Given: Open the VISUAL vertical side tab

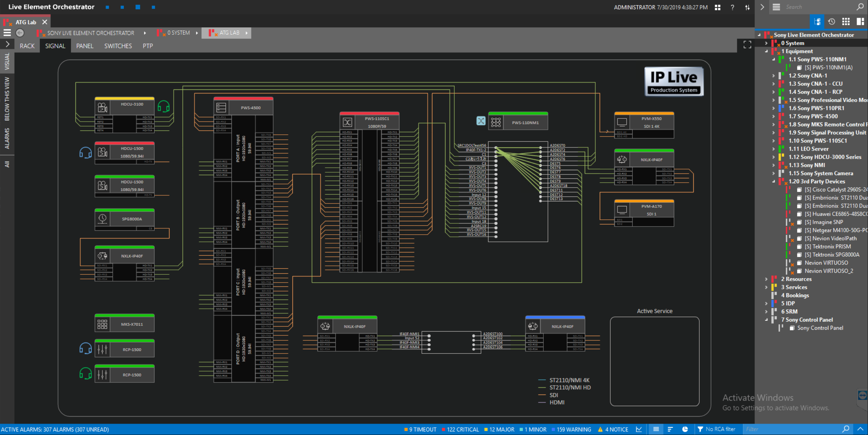Looking at the screenshot, I should 7,61.
